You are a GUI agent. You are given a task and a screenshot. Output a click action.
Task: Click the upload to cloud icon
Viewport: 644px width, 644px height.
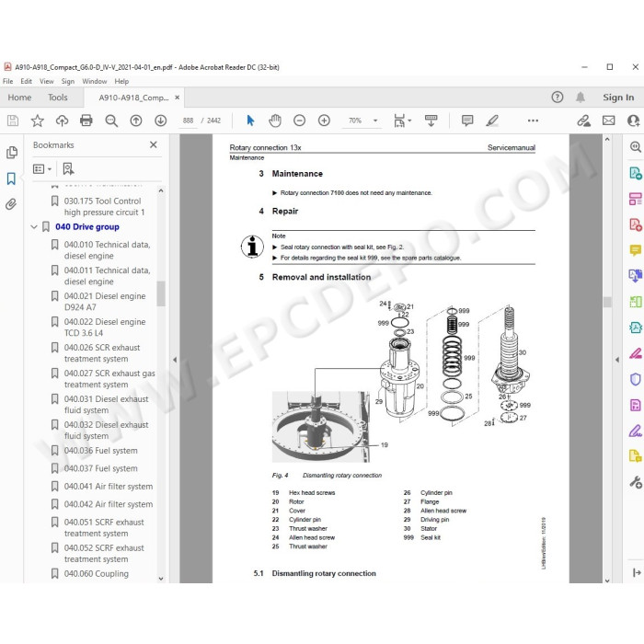tap(62, 121)
